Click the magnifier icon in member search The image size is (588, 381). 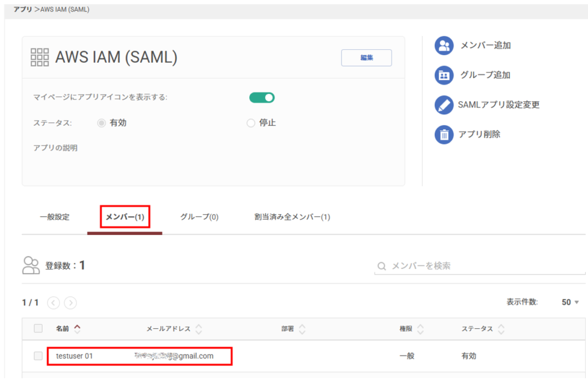pyautogui.click(x=381, y=267)
